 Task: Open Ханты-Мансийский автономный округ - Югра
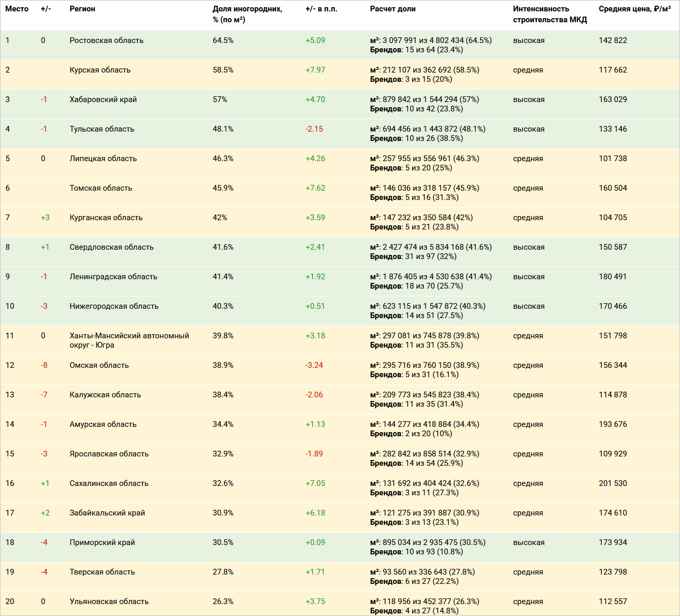129,340
